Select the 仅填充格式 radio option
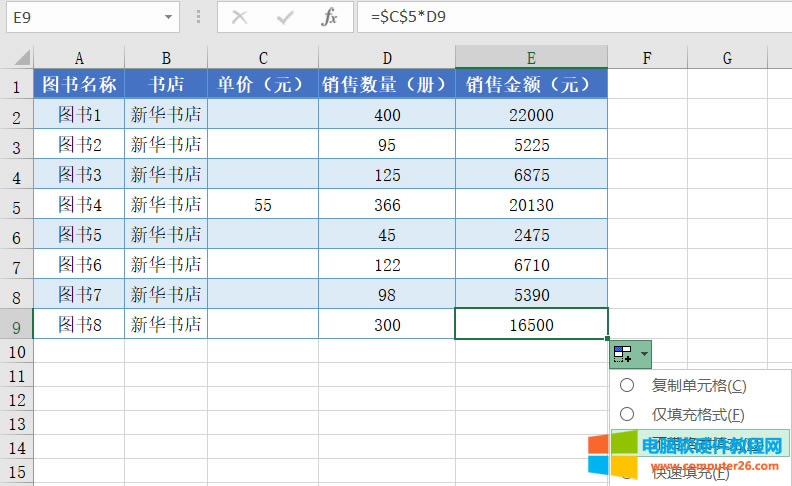Viewport: 792px width, 486px height. coord(627,414)
